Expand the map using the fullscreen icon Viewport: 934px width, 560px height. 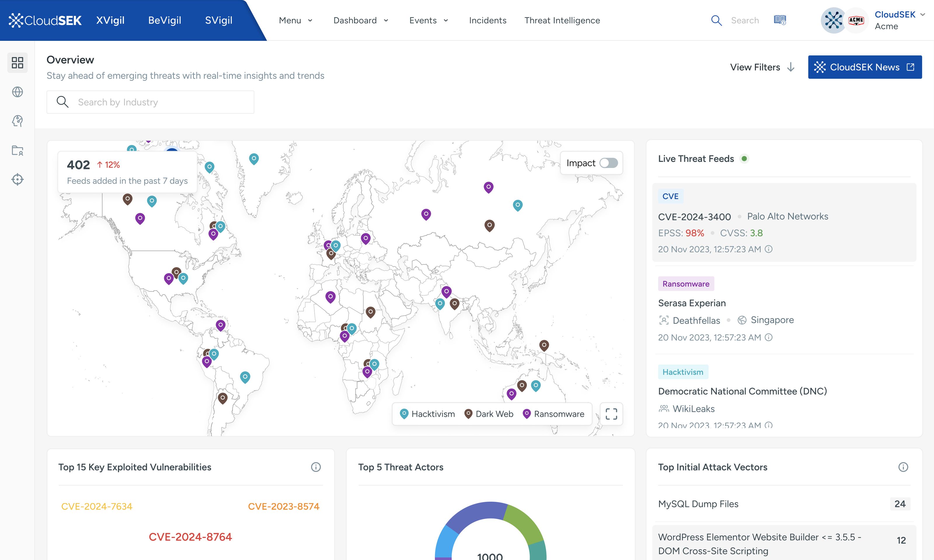point(611,414)
